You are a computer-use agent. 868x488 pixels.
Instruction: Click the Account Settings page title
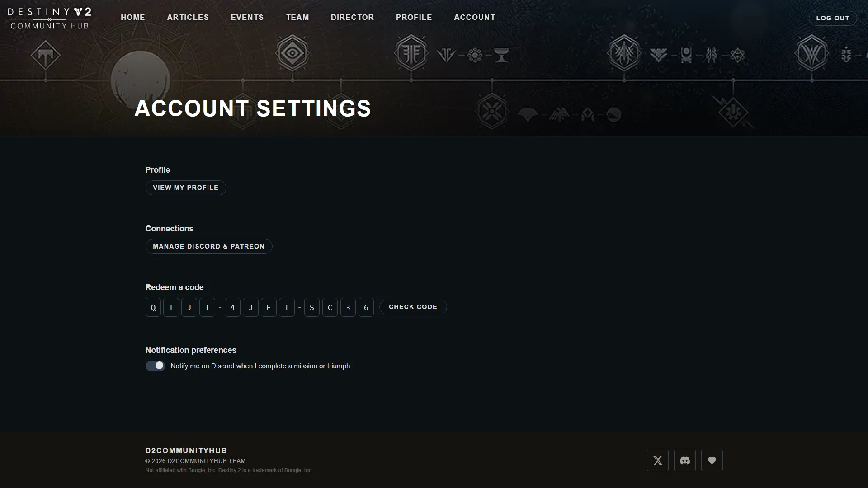[x=253, y=108]
